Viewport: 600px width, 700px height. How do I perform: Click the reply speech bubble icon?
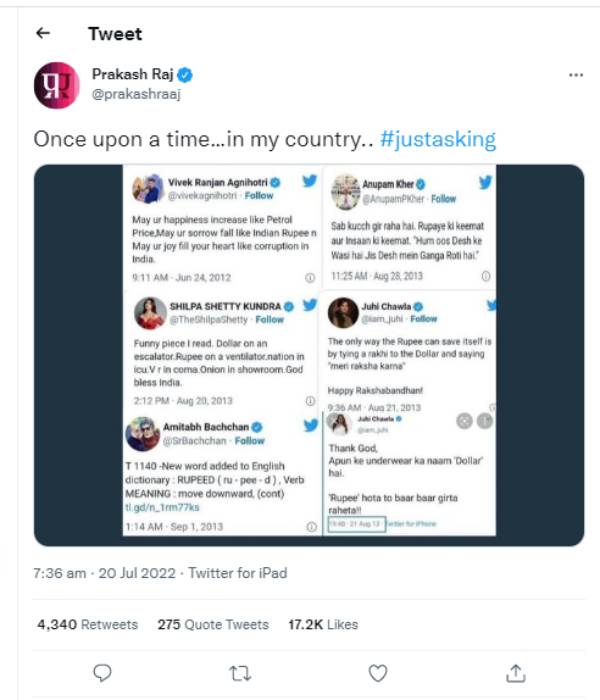click(102, 671)
